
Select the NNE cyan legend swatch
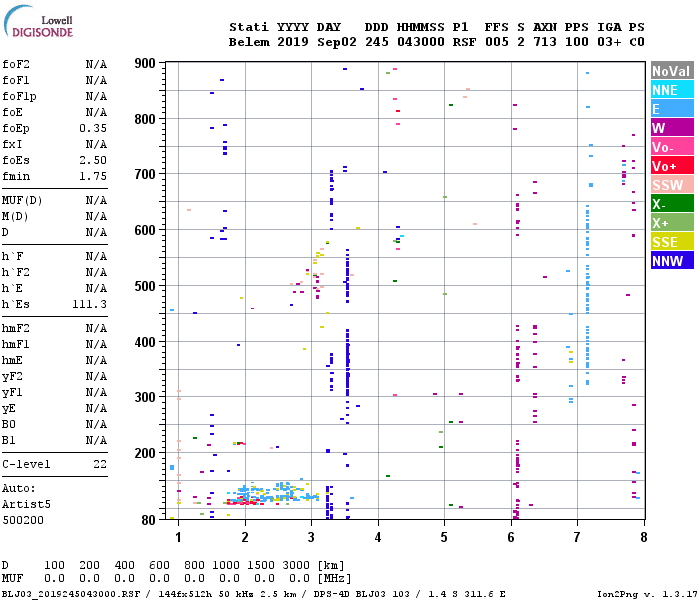click(x=672, y=90)
